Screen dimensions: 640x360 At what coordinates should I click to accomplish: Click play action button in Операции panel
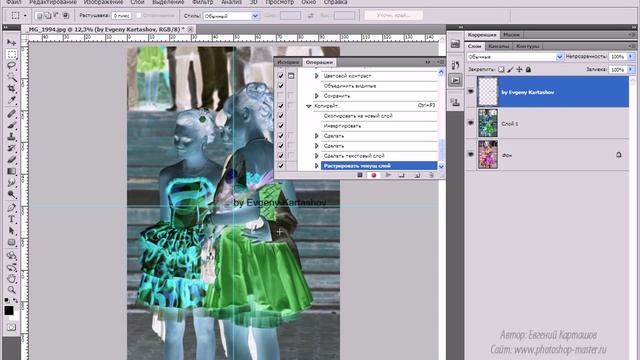388,175
